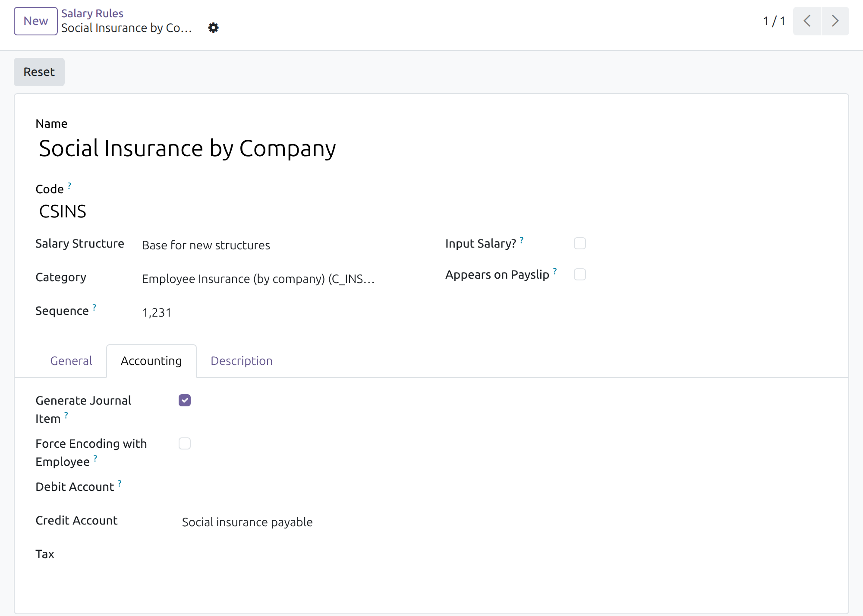
Task: Toggle the Appears on Payslip checkbox
Action: pyautogui.click(x=580, y=274)
